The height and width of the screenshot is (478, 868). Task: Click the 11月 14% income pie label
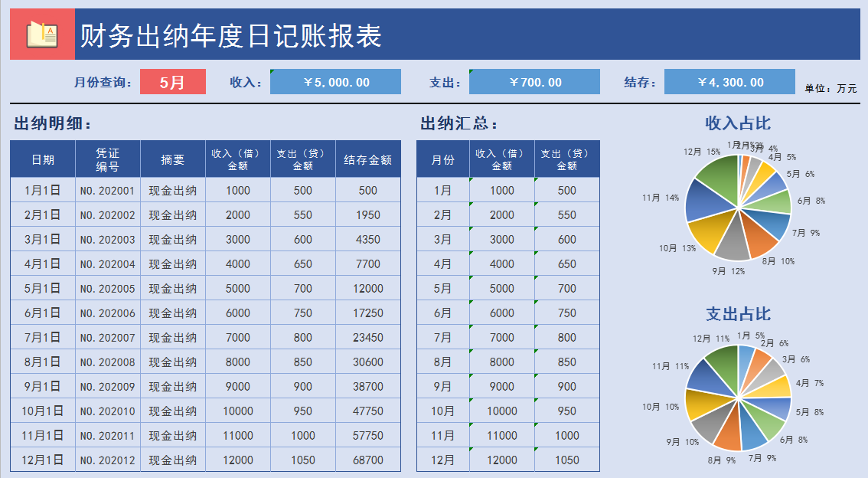point(661,198)
